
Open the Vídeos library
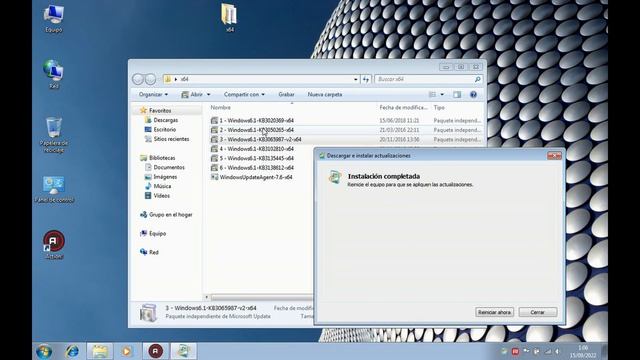157,196
